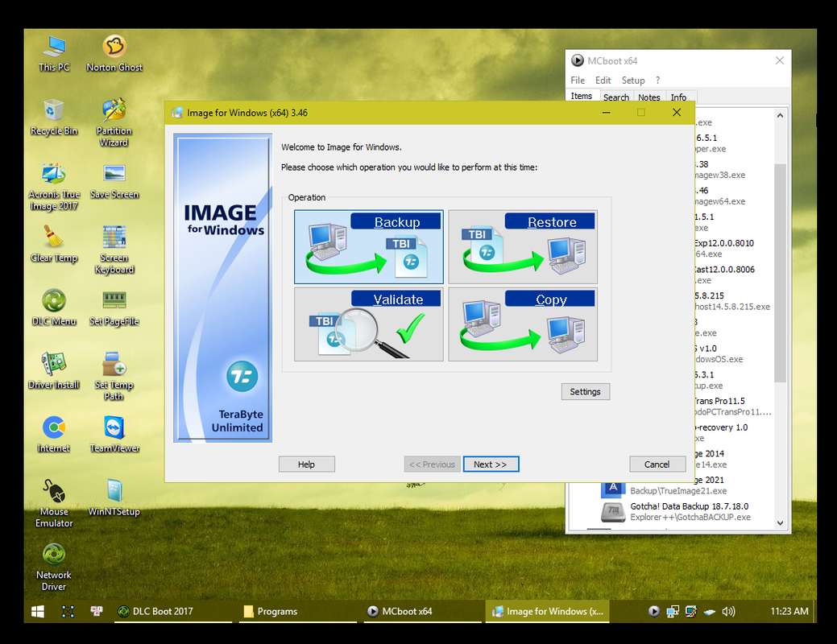Open DLC Menu desktop icon
837x644 pixels.
coord(54,308)
